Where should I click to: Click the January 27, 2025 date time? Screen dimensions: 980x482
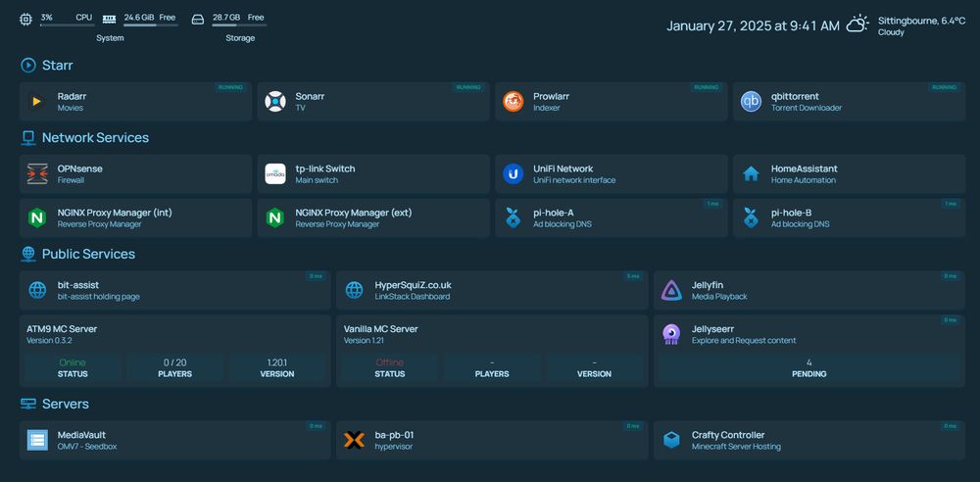tap(753, 25)
